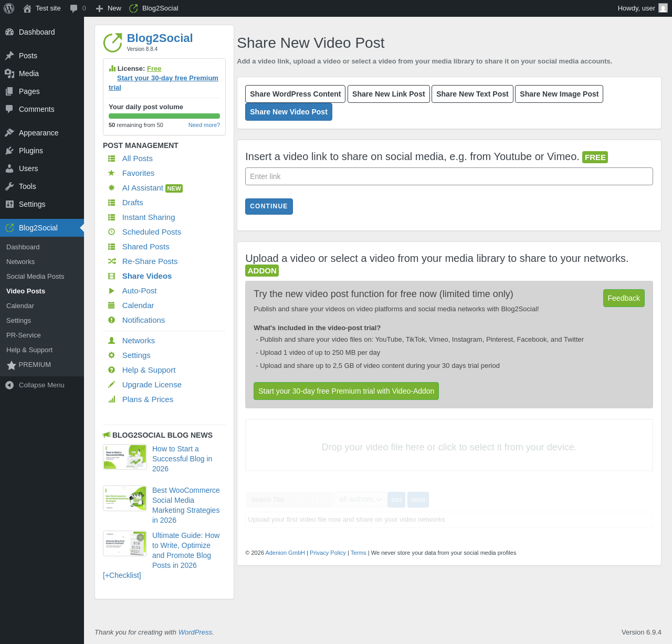Open Social Media Posts submenu item
Viewport: 672px width, 644px height.
(35, 277)
